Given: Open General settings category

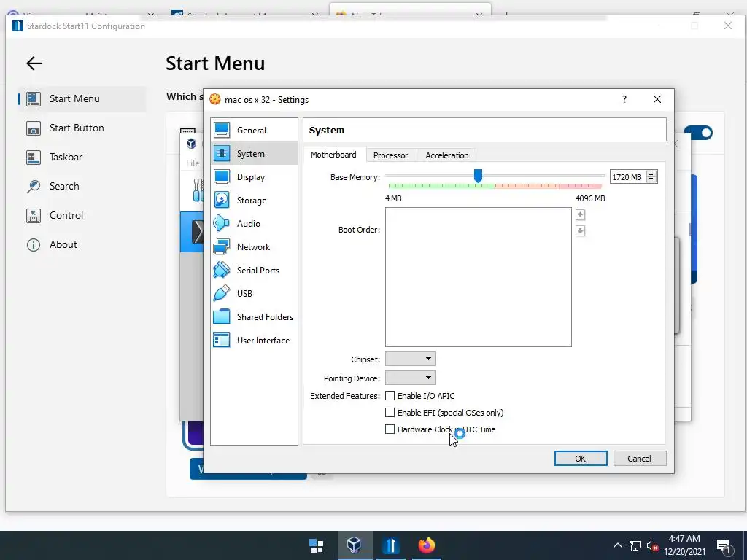Looking at the screenshot, I should pos(254,130).
